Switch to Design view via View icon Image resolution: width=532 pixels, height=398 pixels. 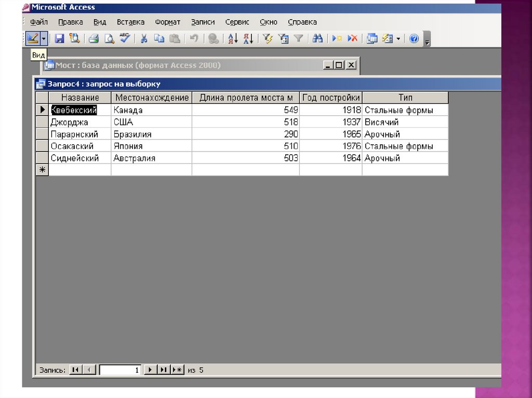tap(33, 38)
